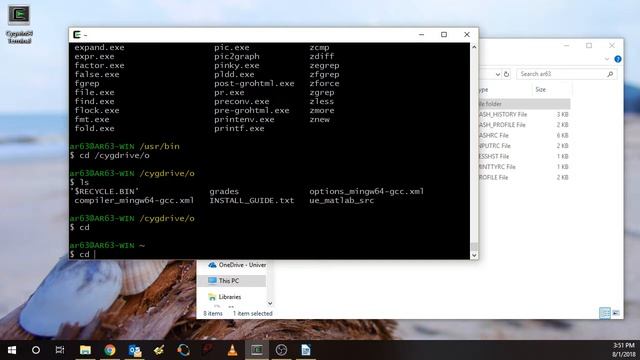Select the BASHRC File row
The image size is (640, 360).
[524, 136]
